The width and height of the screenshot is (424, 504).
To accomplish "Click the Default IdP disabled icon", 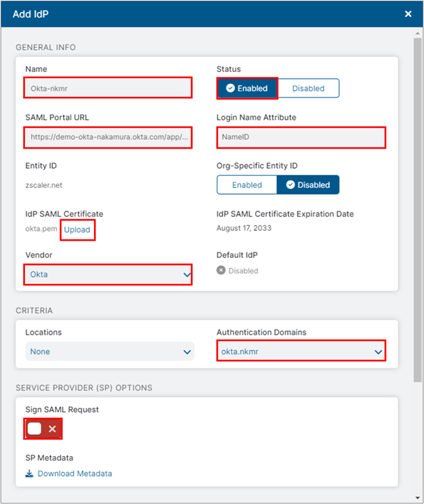I will click(x=221, y=270).
